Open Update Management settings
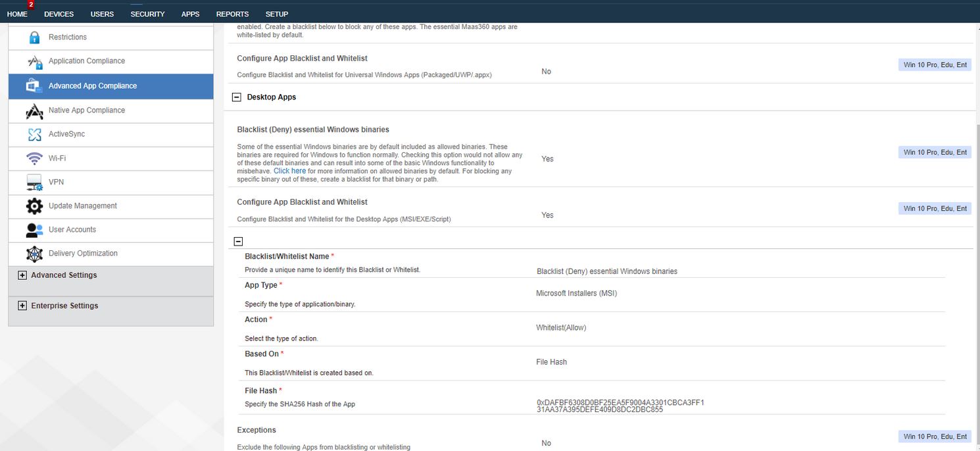The height and width of the screenshot is (451, 980). [110, 206]
